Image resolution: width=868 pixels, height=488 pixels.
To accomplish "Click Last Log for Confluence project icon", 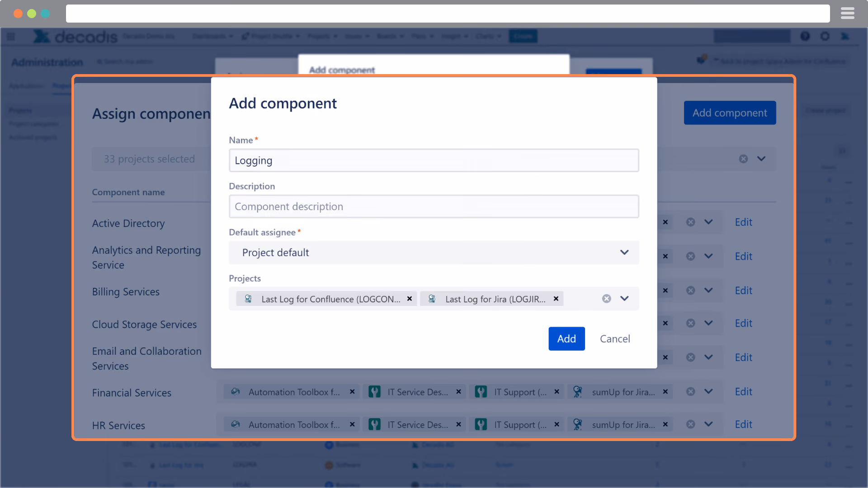I will (x=248, y=299).
